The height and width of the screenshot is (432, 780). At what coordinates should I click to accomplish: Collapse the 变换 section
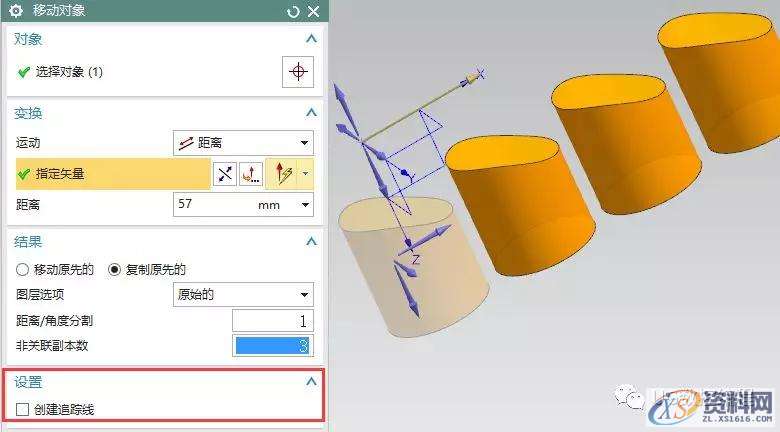310,113
